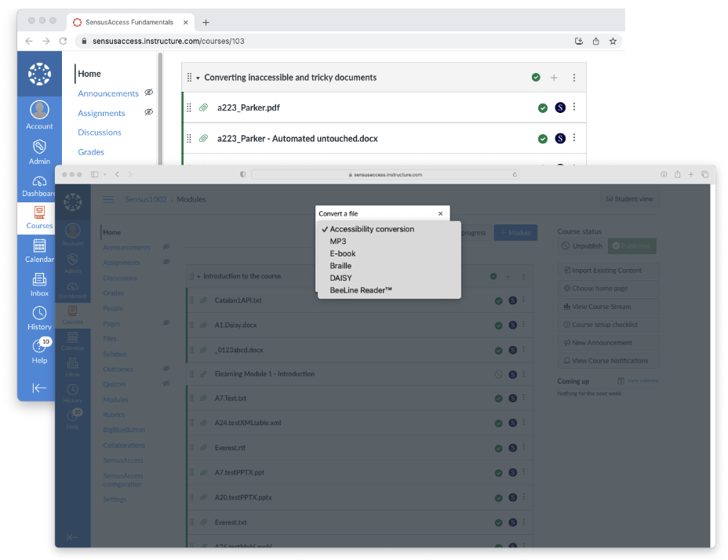Collapse Converting inaccessible and tricky documents module
The height and width of the screenshot is (560, 728).
coord(198,78)
